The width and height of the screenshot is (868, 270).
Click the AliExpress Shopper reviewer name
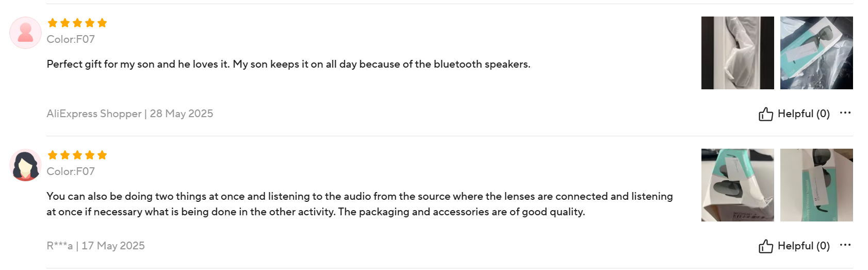(x=94, y=114)
